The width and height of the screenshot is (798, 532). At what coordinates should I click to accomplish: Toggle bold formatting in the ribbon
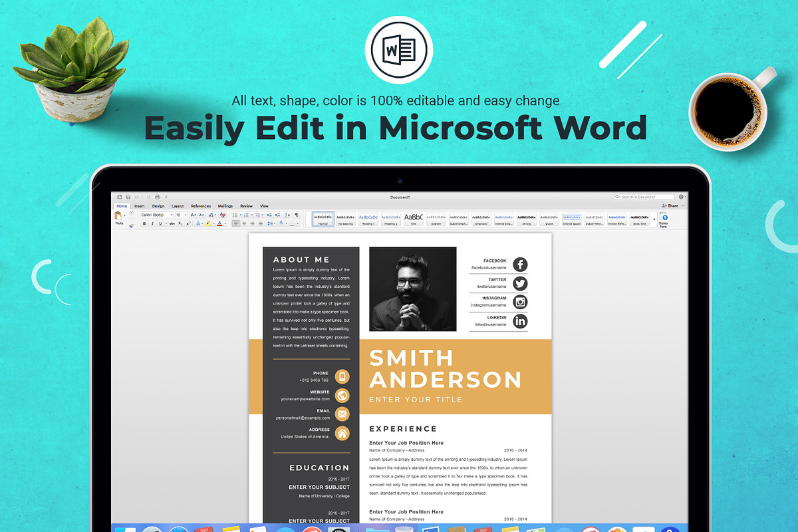(144, 223)
